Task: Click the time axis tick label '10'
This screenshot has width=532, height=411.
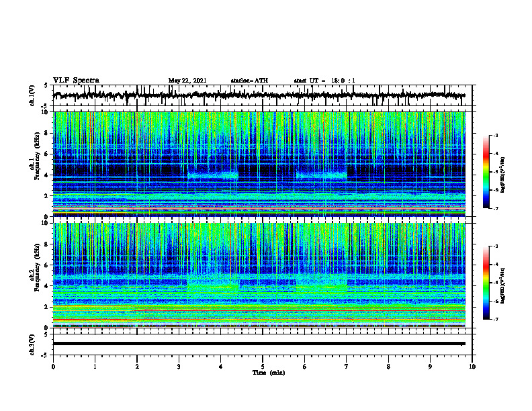Action: click(x=472, y=367)
